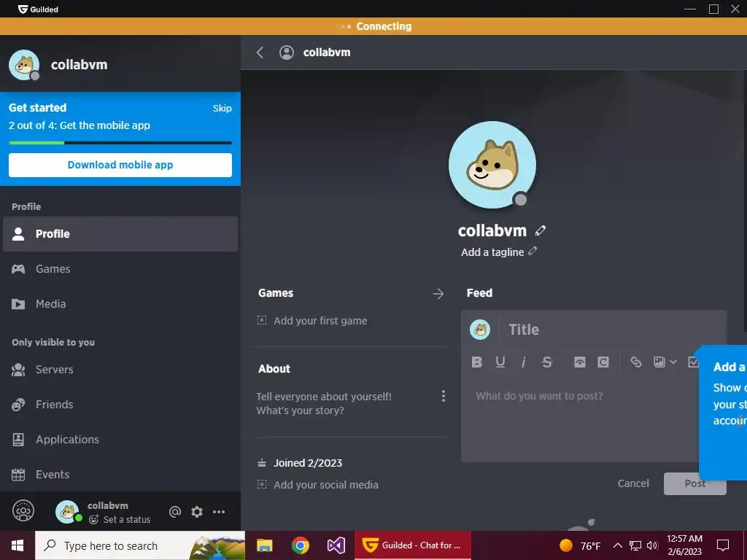Select Profile in the sidebar
The width and height of the screenshot is (747, 560).
(120, 234)
